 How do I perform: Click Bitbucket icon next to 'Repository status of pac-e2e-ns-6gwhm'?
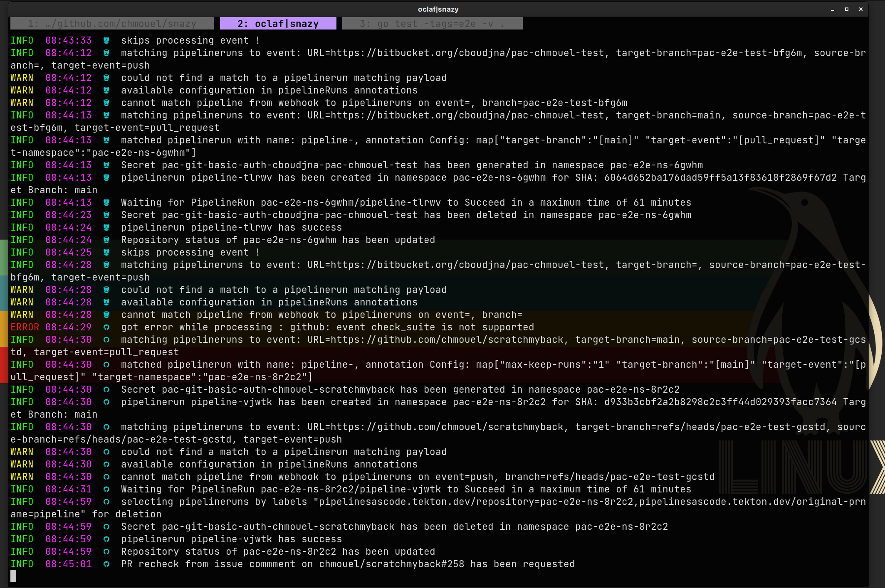[x=106, y=240]
